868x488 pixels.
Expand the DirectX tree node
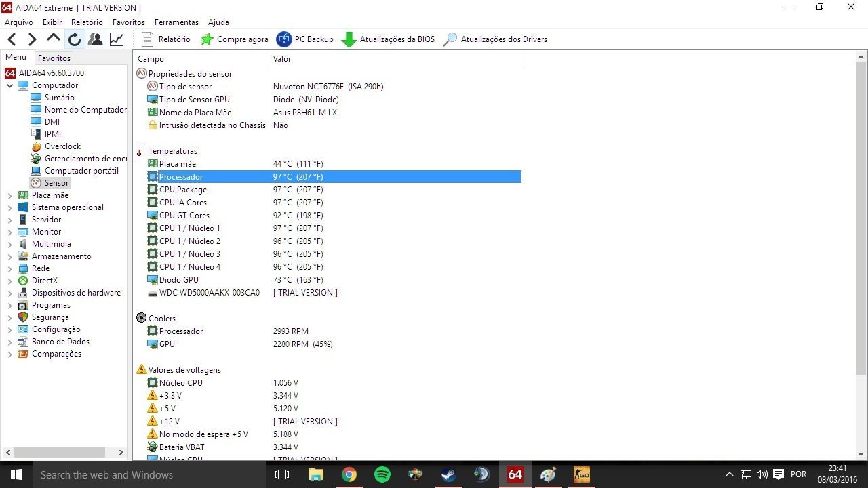click(x=10, y=281)
